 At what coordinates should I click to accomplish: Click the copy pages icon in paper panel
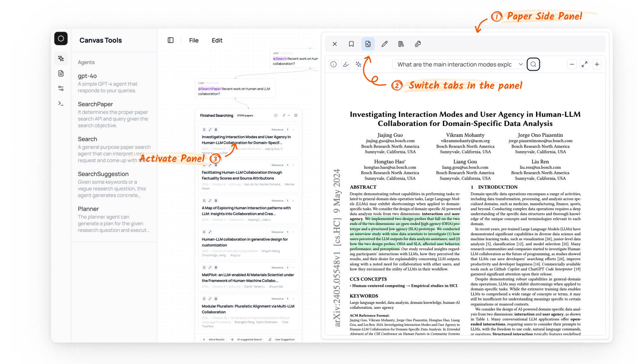click(418, 44)
